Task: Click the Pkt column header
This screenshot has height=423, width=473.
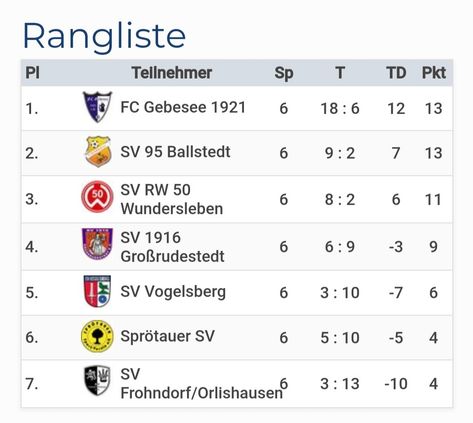Action: (x=434, y=73)
